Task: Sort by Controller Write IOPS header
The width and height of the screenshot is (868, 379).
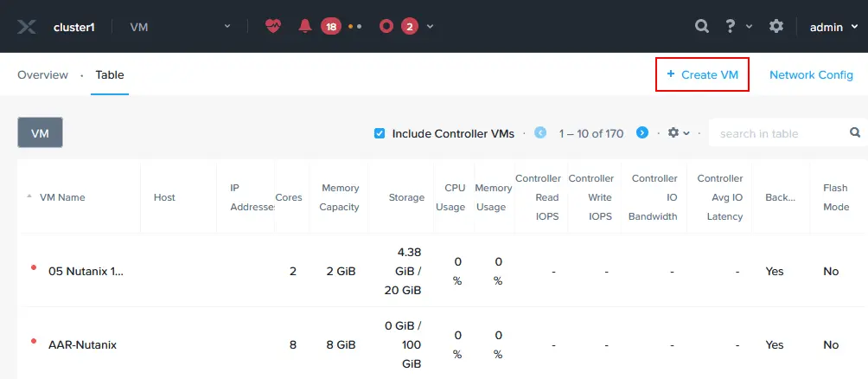Action: (591, 197)
